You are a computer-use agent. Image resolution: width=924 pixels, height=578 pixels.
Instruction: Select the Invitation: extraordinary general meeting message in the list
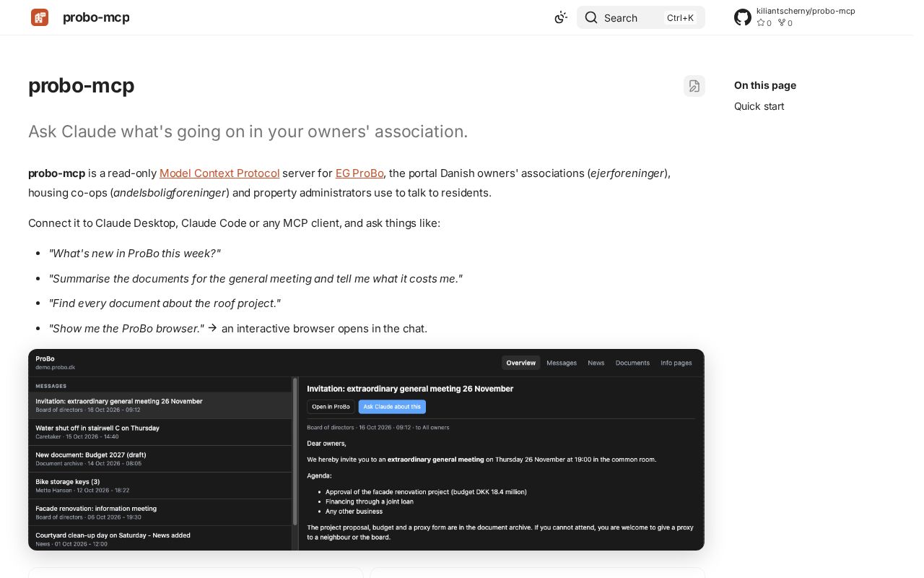160,405
